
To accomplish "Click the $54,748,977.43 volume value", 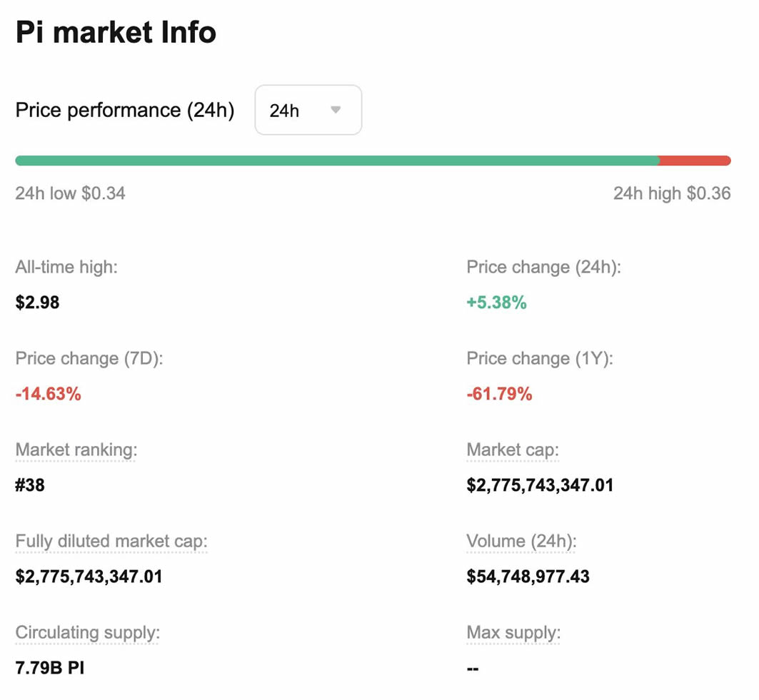I will click(x=528, y=577).
